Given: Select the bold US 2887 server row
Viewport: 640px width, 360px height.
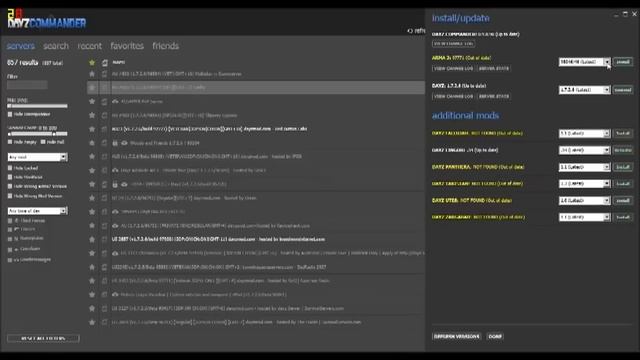Looking at the screenshot, I should (256, 239).
